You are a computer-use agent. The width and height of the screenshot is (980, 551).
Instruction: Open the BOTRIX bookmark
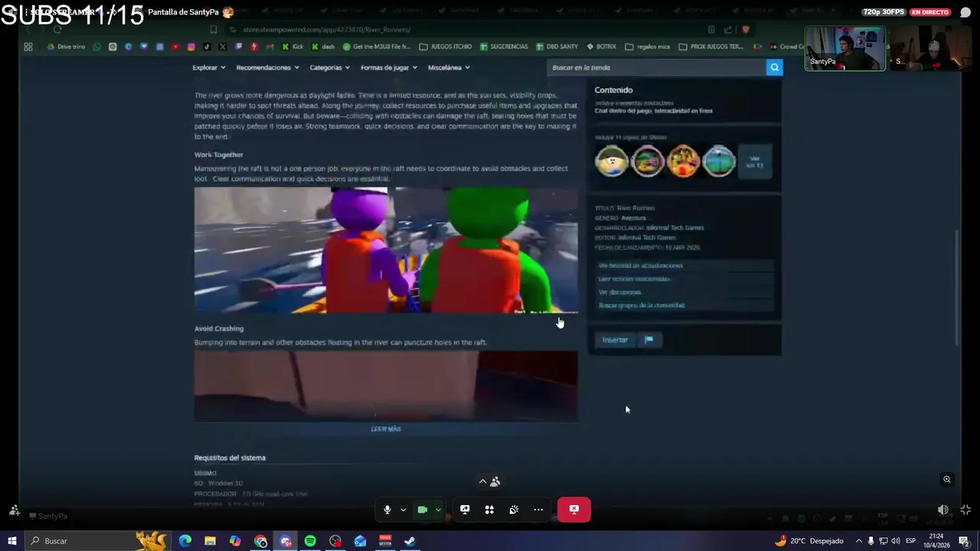[601, 47]
